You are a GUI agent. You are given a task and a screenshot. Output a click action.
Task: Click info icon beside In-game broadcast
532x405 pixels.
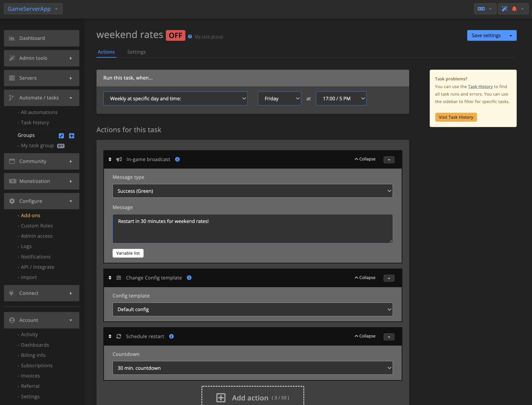177,159
